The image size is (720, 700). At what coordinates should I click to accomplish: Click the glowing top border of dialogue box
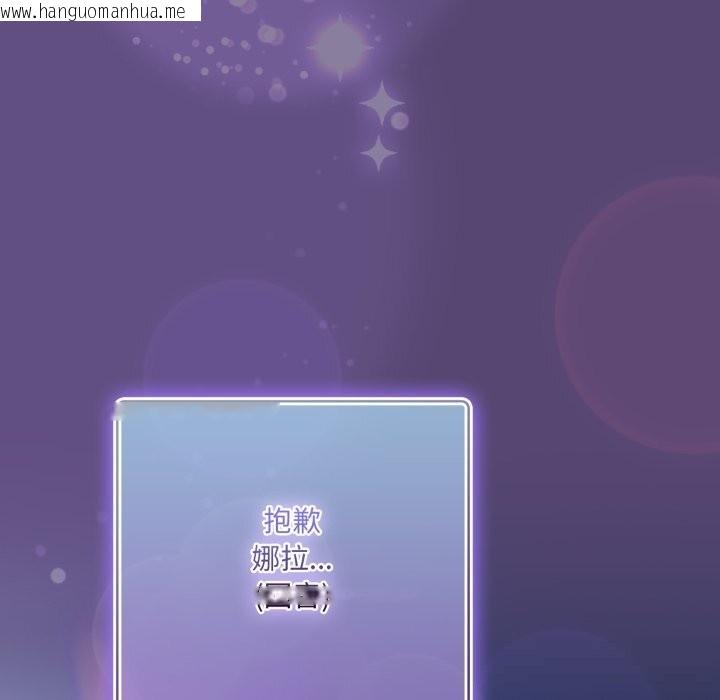[x=293, y=401]
